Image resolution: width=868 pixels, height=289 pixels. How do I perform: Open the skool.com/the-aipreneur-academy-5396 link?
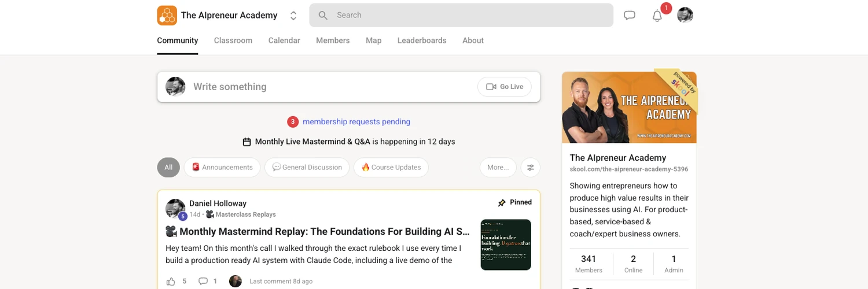(x=629, y=169)
